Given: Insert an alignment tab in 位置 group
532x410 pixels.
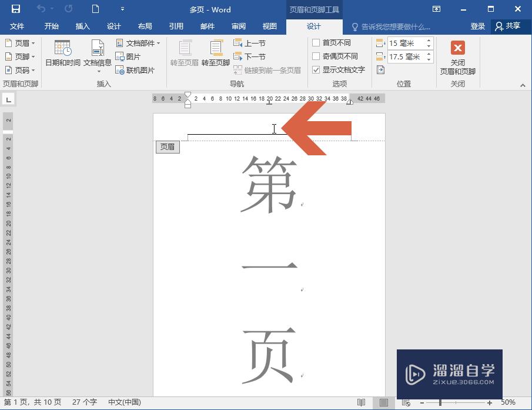Looking at the screenshot, I should coord(381,69).
